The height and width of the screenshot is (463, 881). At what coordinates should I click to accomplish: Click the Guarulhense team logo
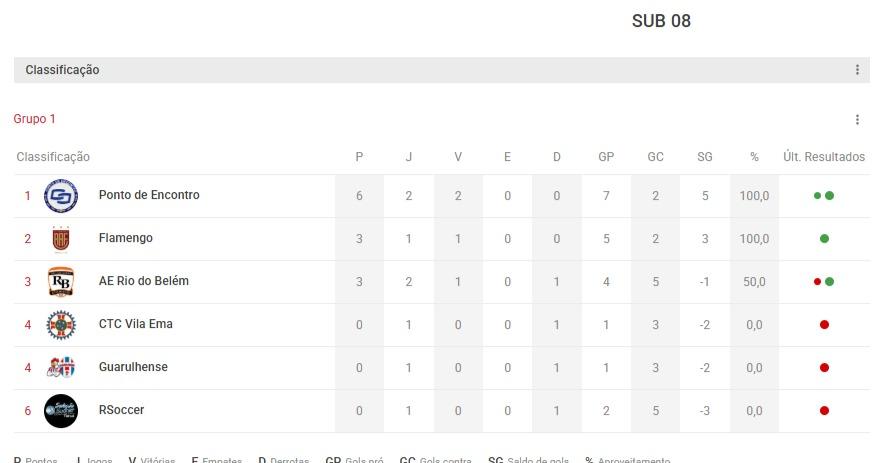[x=61, y=368]
